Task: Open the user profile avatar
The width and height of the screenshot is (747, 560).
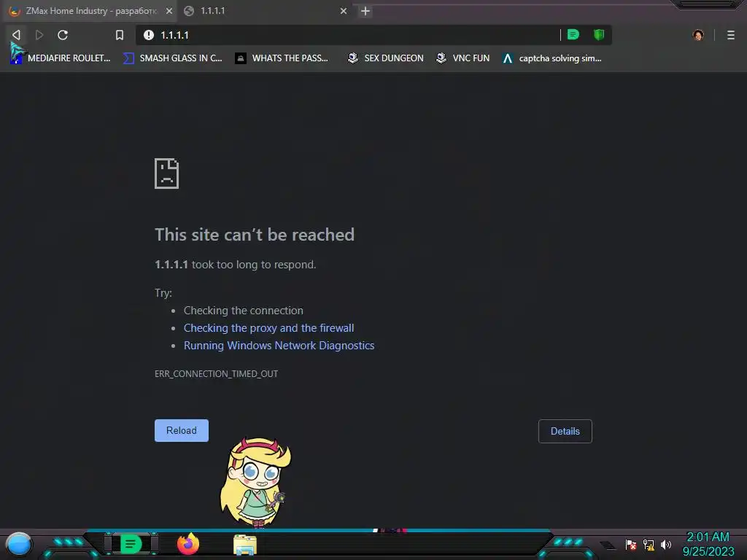Action: click(698, 35)
